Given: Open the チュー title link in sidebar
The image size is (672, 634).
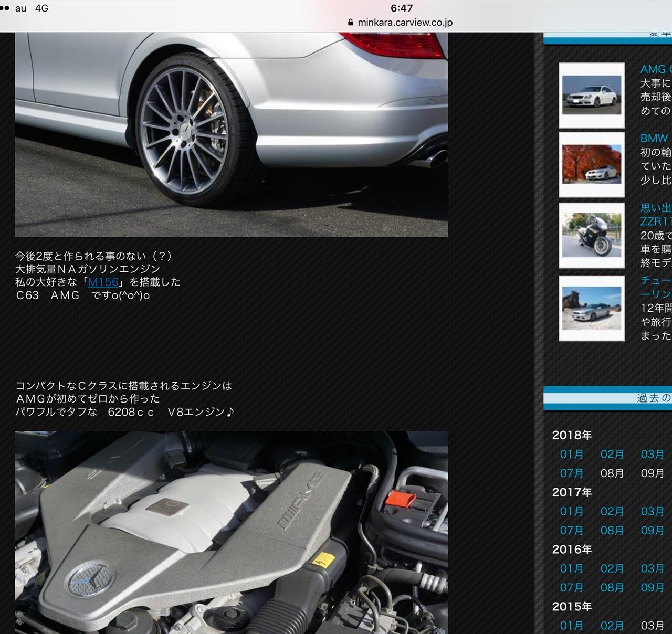Looking at the screenshot, I should [x=656, y=287].
